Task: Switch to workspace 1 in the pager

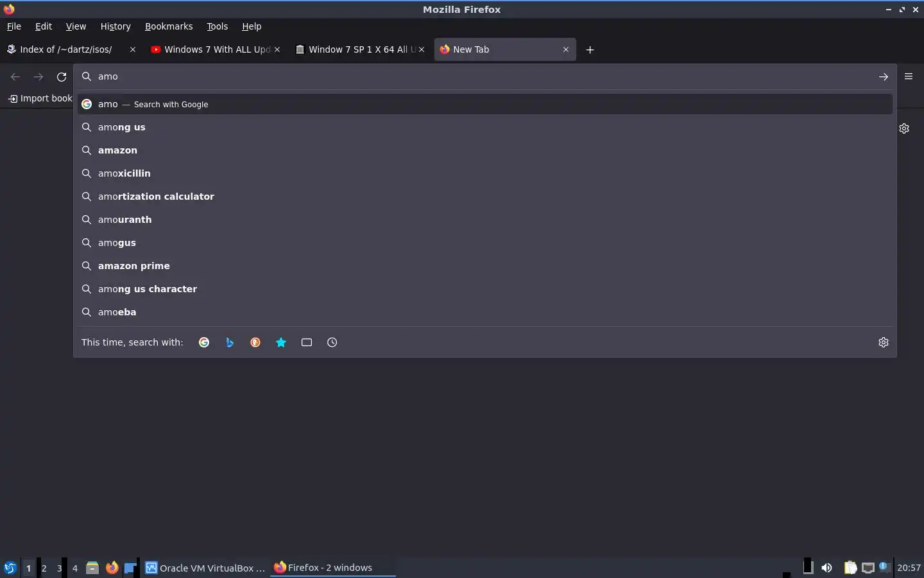Action: click(x=28, y=568)
